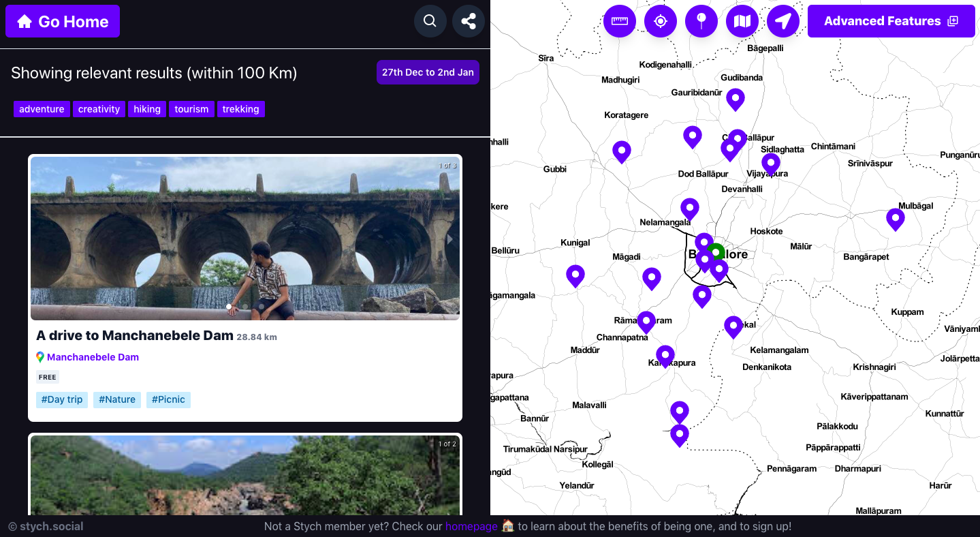Click the 'Showing relevant results' heading
This screenshot has width=980, height=537.
pos(154,73)
